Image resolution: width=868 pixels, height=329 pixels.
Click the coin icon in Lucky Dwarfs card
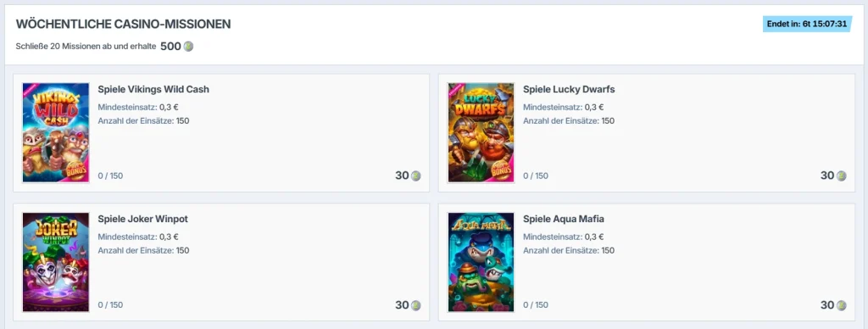pos(841,176)
